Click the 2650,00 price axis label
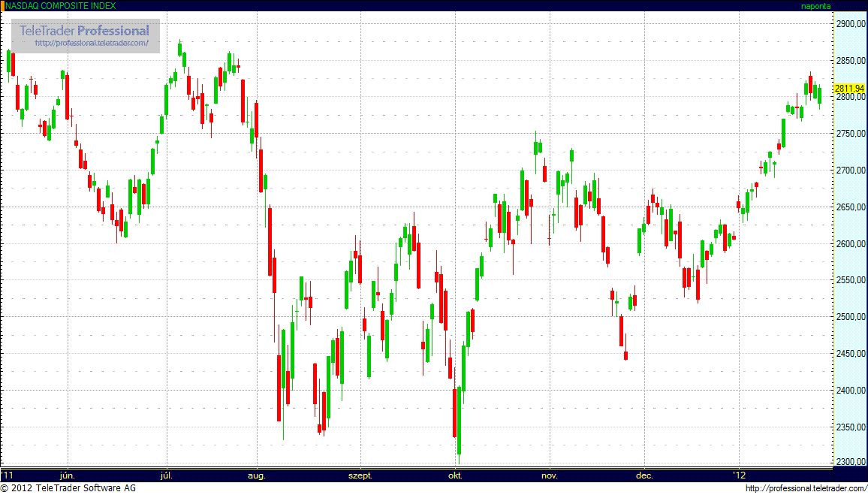The height and width of the screenshot is (495, 868). (x=851, y=207)
